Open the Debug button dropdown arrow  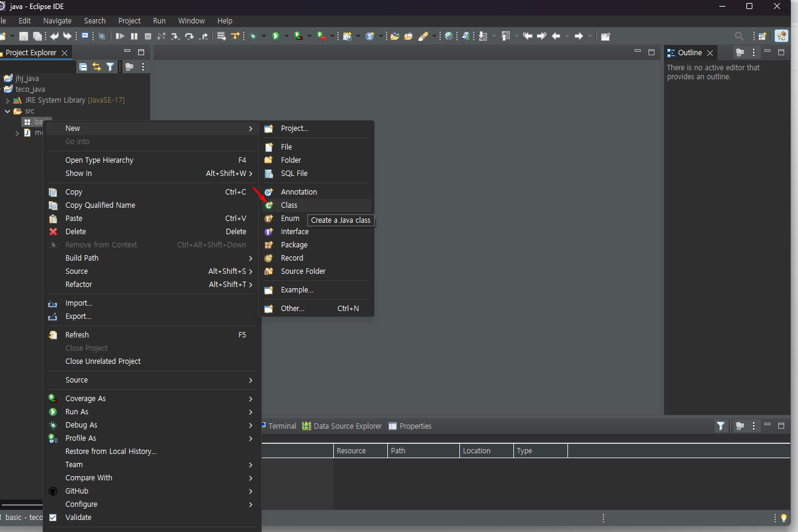pos(264,36)
